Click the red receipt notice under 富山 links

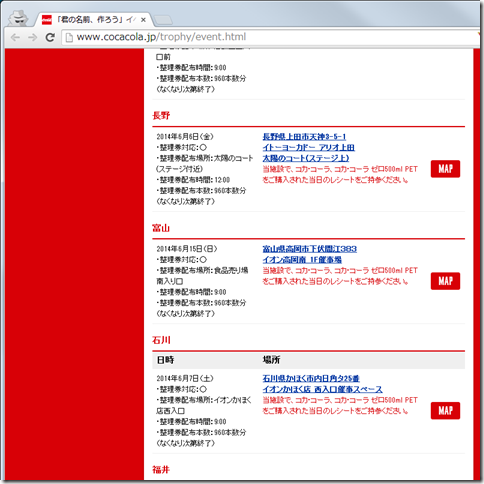coord(340,276)
